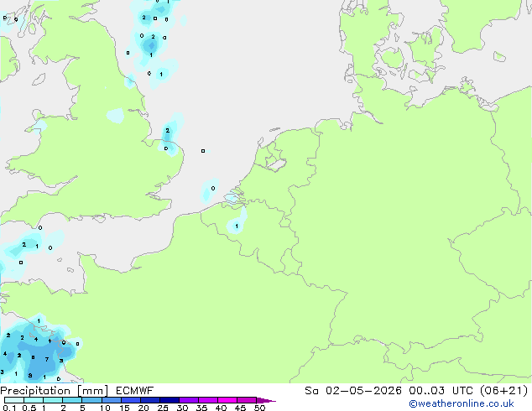532x411 pixels.
Task: Click the "1" precipitation value over Belgium
Action: click(237, 226)
